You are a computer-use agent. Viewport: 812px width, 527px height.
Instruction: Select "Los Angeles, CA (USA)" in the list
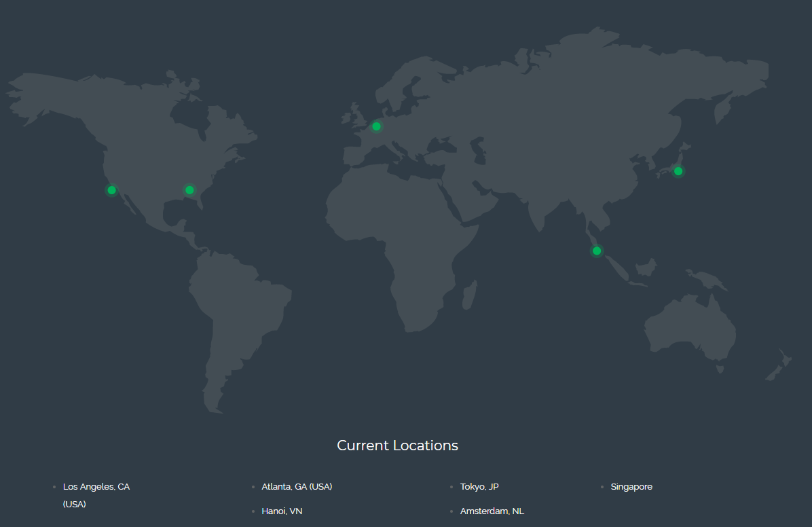(x=96, y=495)
